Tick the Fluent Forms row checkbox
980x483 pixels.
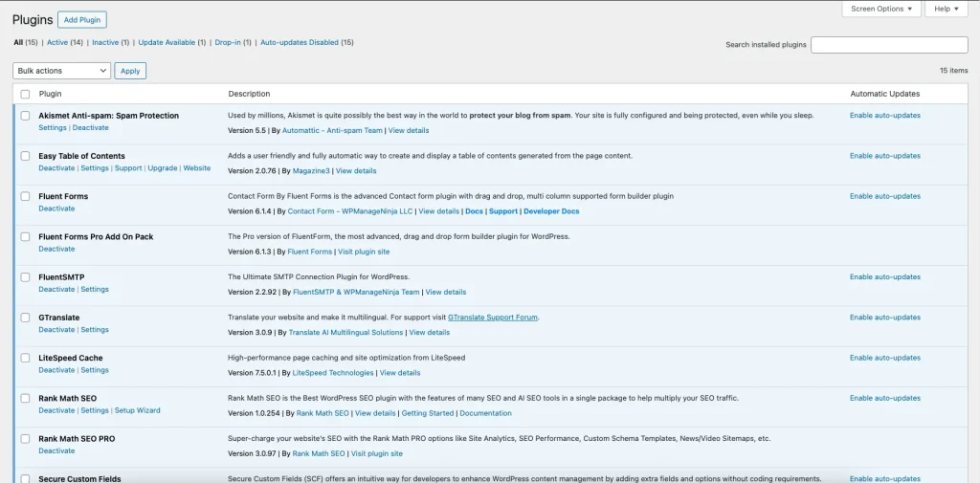click(x=25, y=196)
